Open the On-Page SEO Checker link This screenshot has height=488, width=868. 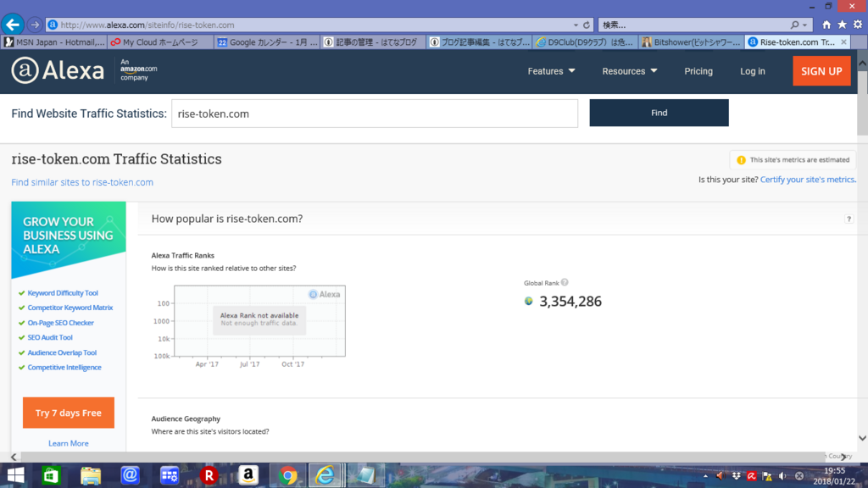tap(60, 323)
